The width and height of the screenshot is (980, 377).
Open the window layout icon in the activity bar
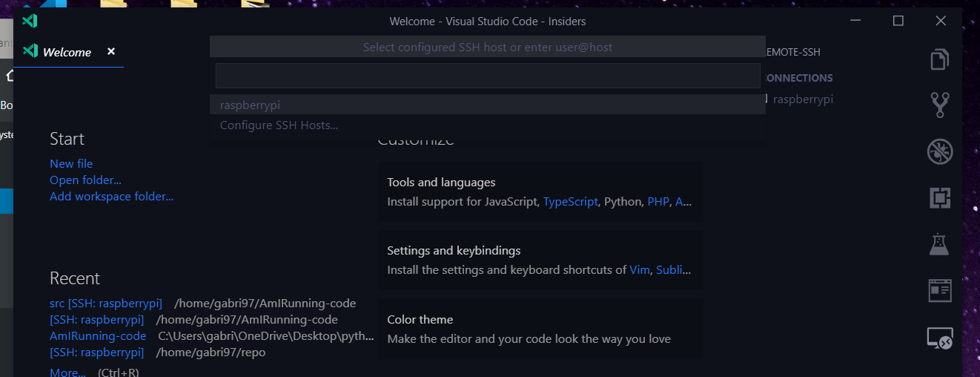click(x=940, y=290)
